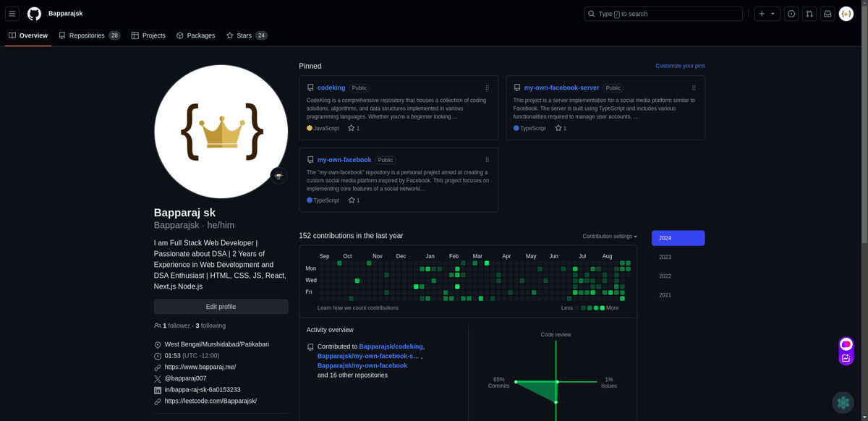Select the 2022 contributions year
Screen dimensions: 868x421
pyautogui.click(x=665, y=276)
